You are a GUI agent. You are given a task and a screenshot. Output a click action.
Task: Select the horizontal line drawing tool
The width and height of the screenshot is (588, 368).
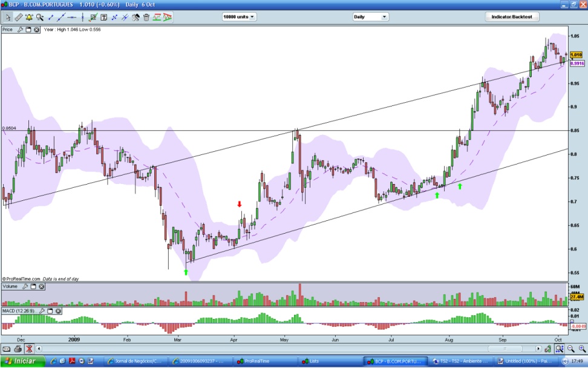[71, 18]
